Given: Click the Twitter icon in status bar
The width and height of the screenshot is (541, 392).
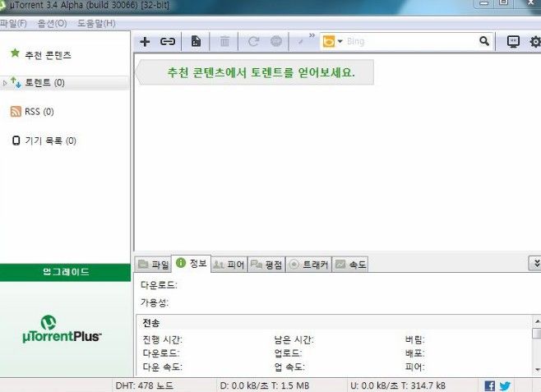Looking at the screenshot, I should pos(505,385).
